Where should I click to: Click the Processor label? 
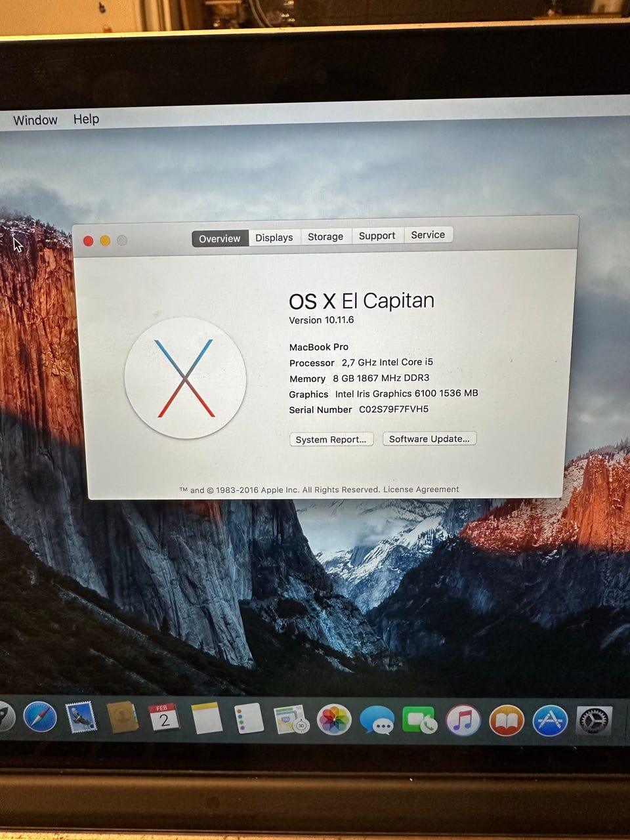pyautogui.click(x=312, y=363)
